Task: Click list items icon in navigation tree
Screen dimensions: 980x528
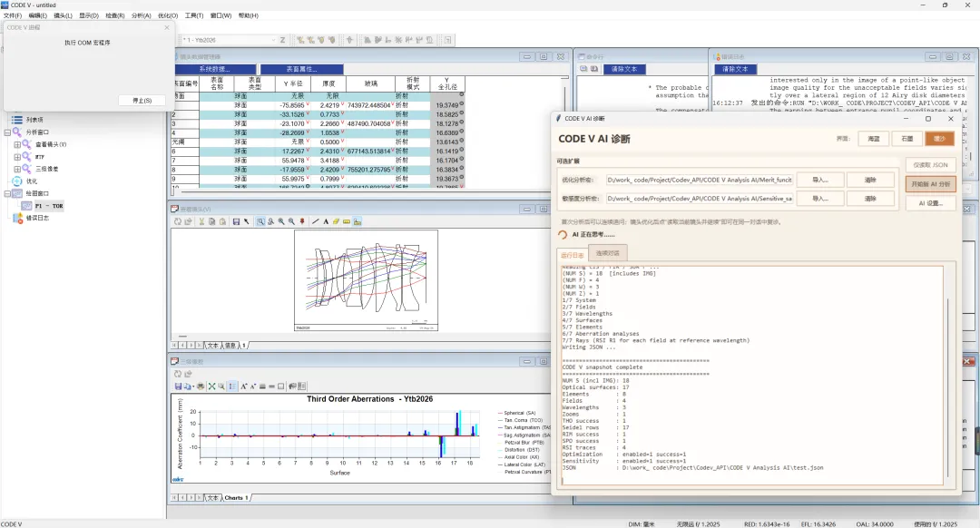Action: 17,120
